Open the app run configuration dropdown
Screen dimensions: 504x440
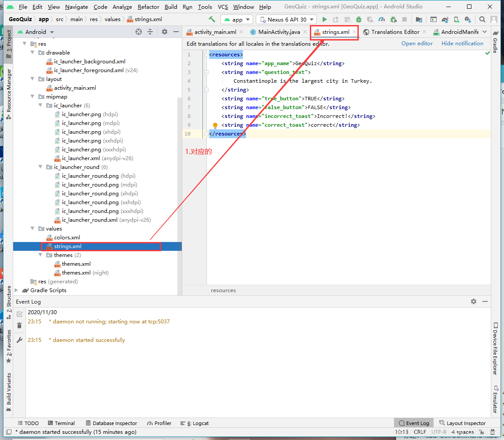coord(237,20)
